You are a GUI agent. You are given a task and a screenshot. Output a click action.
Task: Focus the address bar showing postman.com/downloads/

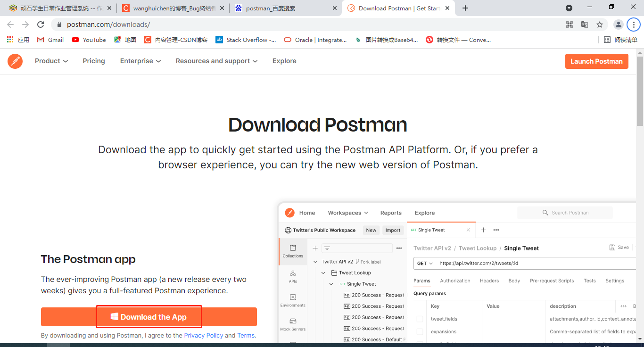tap(306, 25)
